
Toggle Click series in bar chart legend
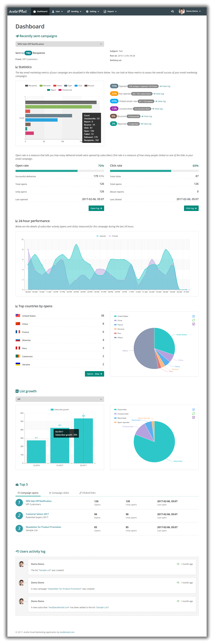pos(78,86)
